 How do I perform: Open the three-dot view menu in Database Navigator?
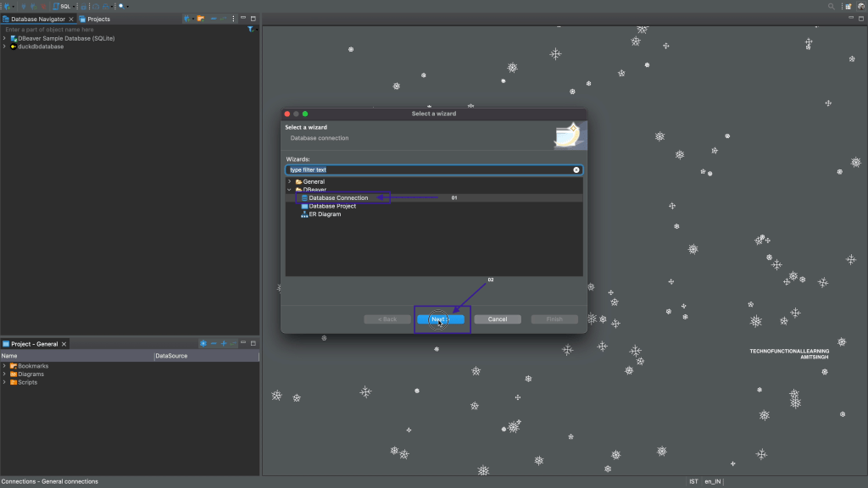click(x=233, y=19)
